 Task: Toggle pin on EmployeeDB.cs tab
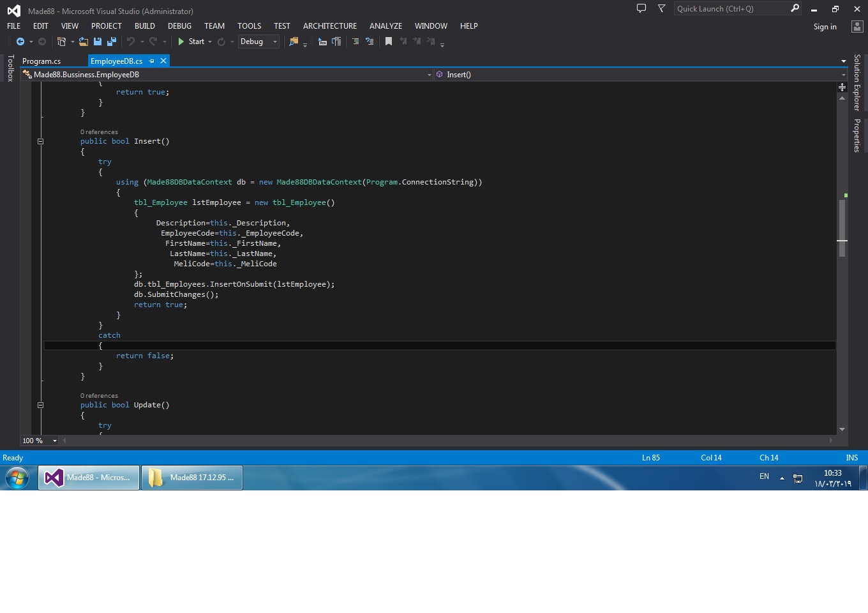[152, 61]
